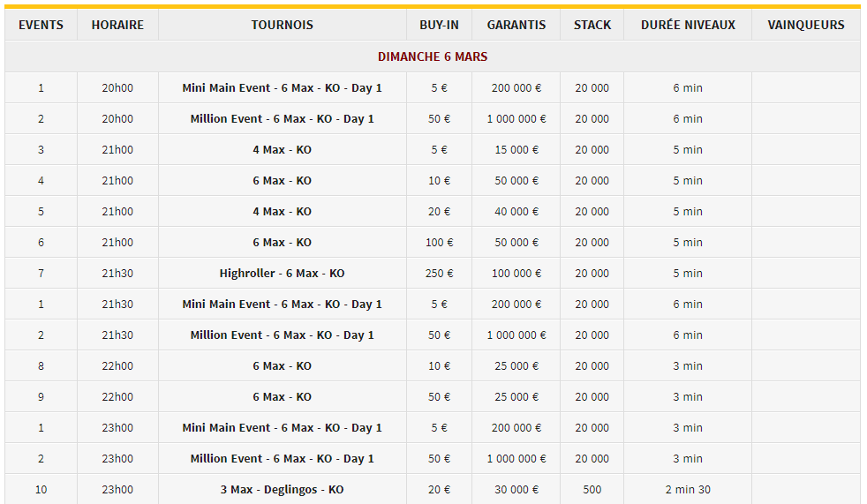
Task: Open the 20h00 Mini Main Event tournament
Action: coord(282,88)
